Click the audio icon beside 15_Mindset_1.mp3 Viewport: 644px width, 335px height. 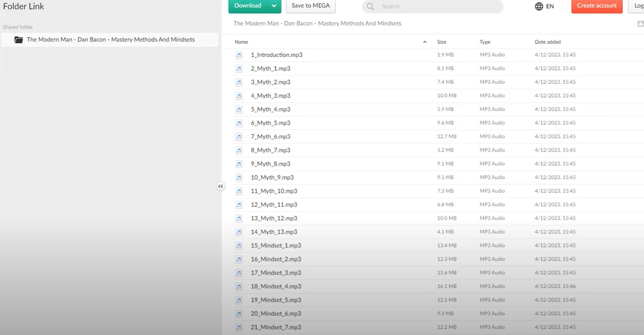click(239, 246)
